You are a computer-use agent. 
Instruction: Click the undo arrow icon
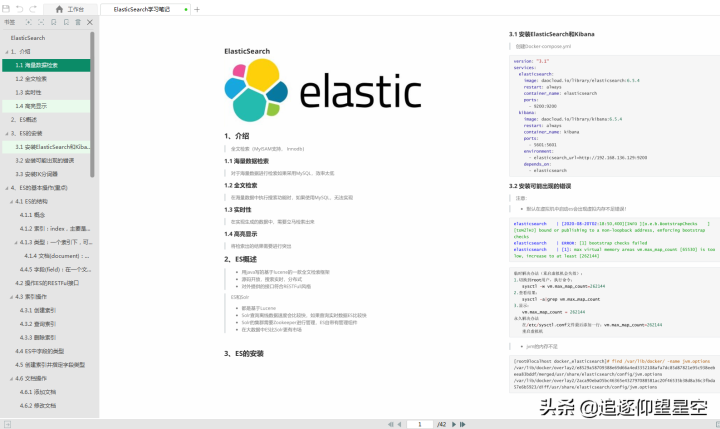[20, 9]
